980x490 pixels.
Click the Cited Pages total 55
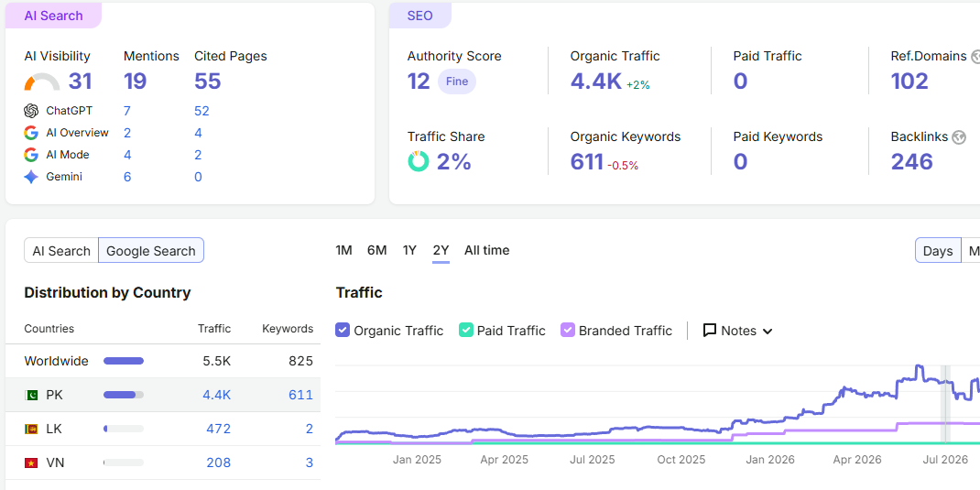208,82
